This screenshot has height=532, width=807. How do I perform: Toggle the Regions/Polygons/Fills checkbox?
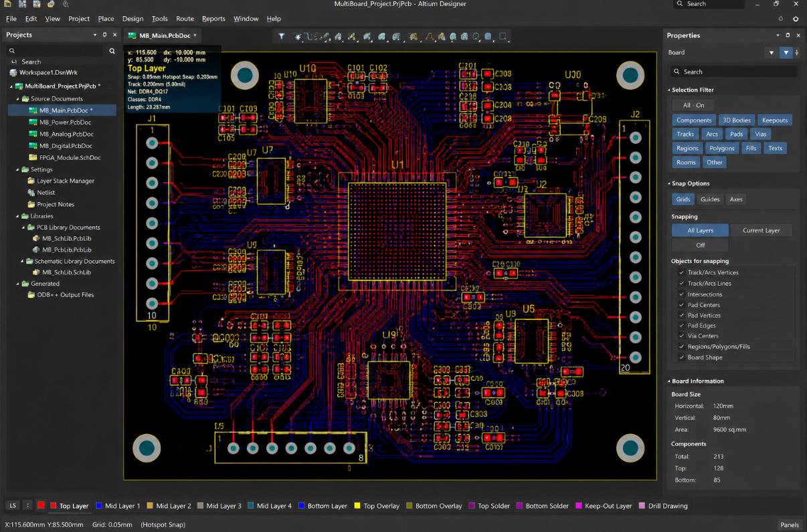point(681,347)
